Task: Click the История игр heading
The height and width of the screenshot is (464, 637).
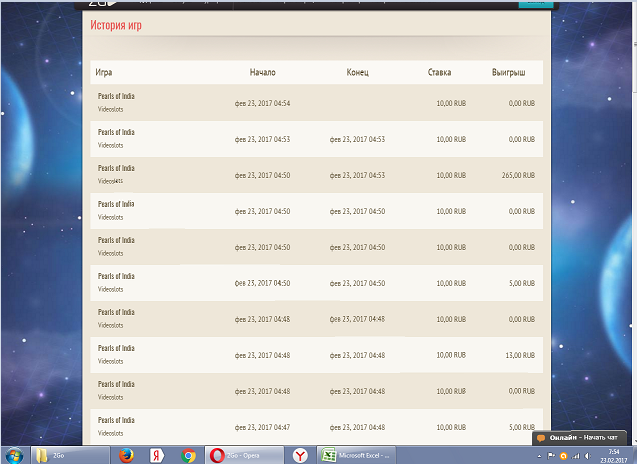Action: [116, 25]
